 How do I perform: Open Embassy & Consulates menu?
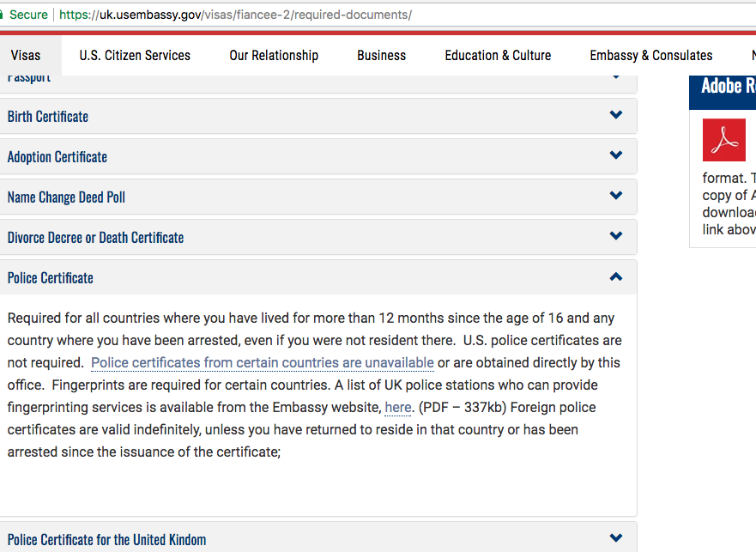click(x=651, y=56)
